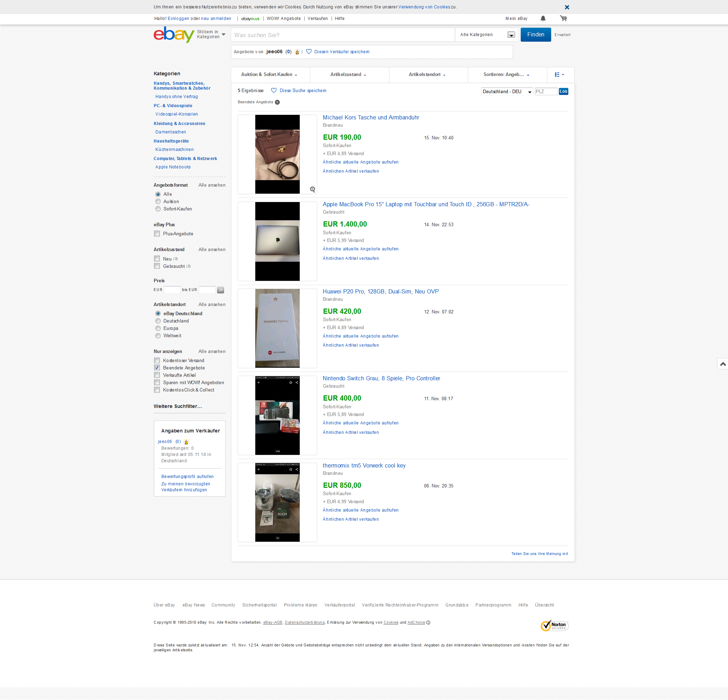Open the Deutschland - DEU country selector

click(507, 92)
